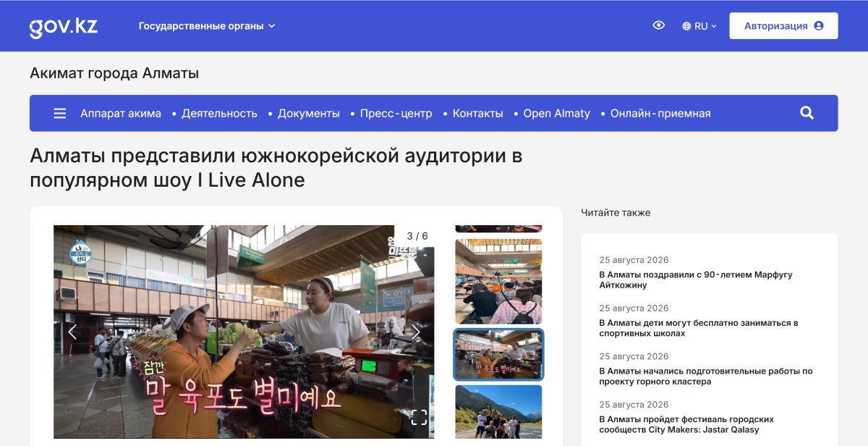
Task: Show the previous gallery photo with the left arrow
Action: click(x=72, y=332)
